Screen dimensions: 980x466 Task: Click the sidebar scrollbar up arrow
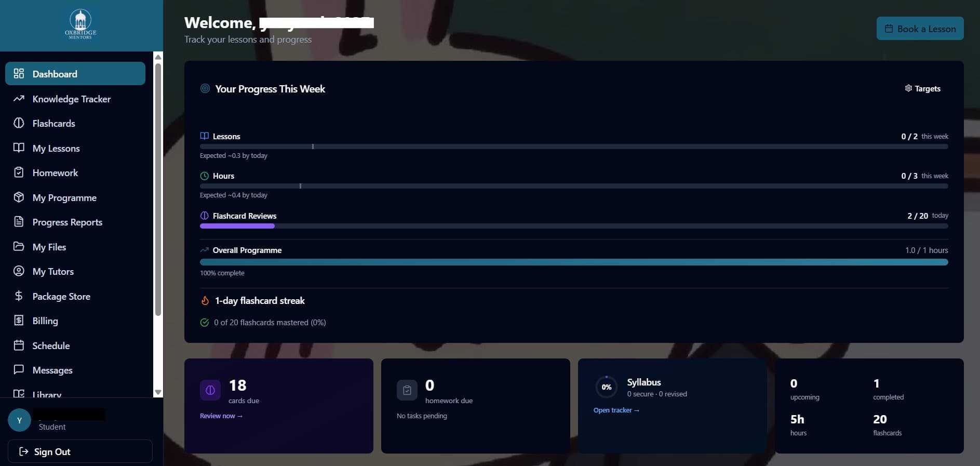pyautogui.click(x=158, y=57)
